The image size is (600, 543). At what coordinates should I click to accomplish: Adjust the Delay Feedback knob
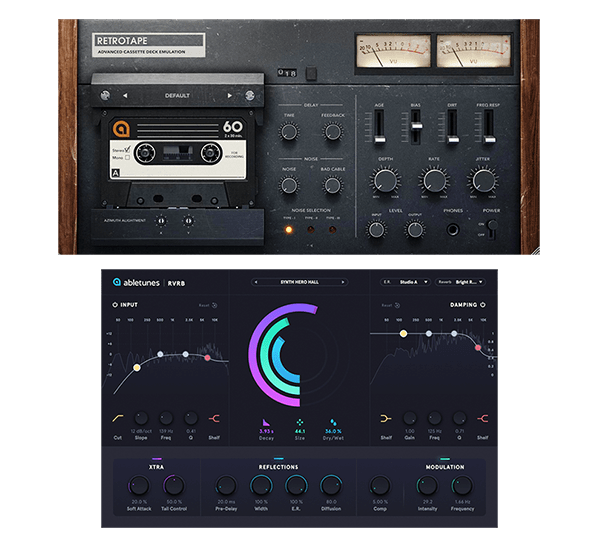point(333,132)
